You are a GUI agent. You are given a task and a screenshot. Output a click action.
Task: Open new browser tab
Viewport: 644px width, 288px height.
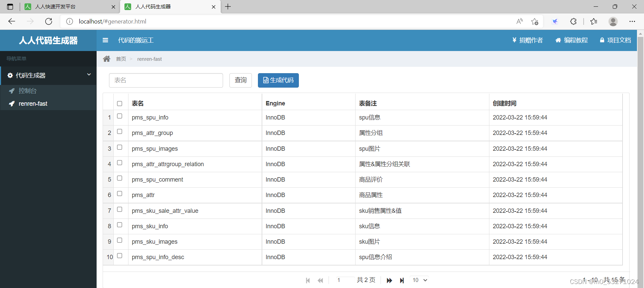228,7
